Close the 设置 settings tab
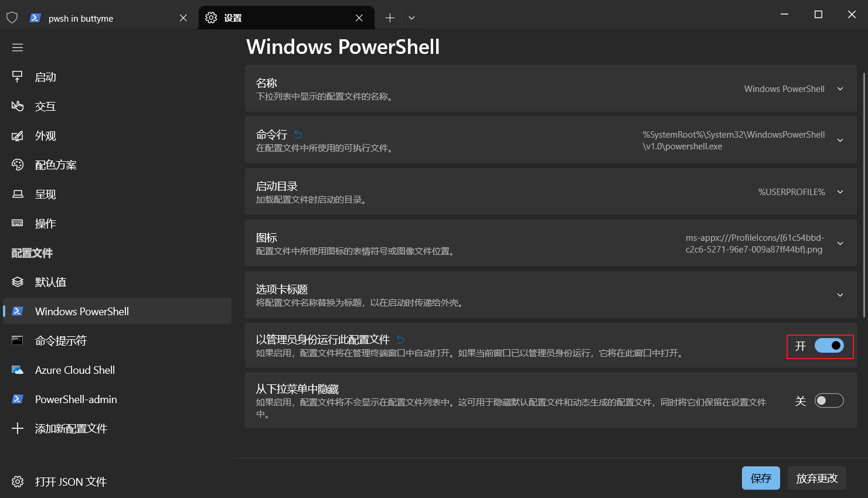 359,18
